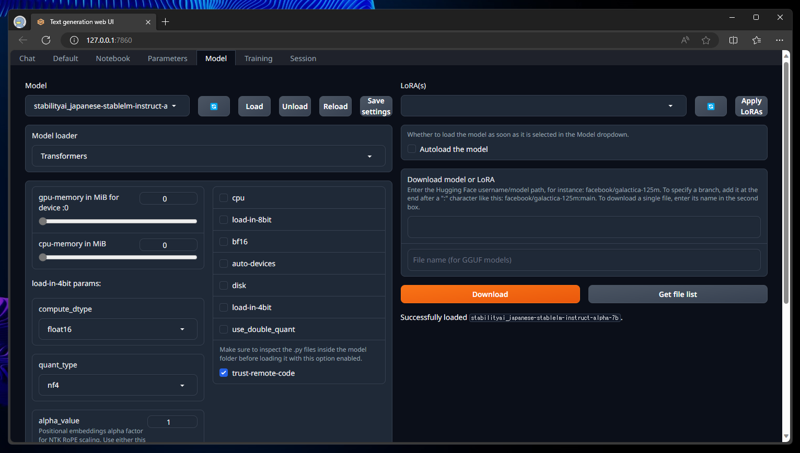800x453 pixels.
Task: Enable load-in-8bit option
Action: [x=223, y=219]
